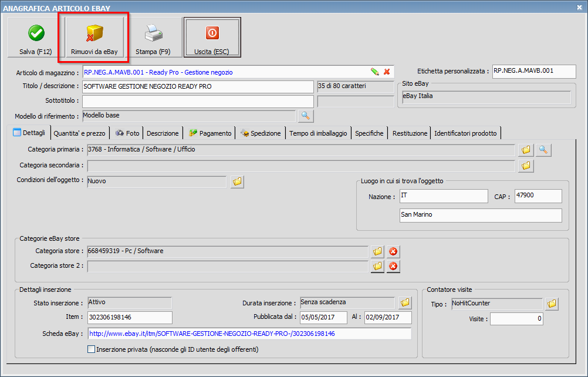Open folder icon for Contatore visite Tipo
The image size is (588, 377).
point(551,304)
